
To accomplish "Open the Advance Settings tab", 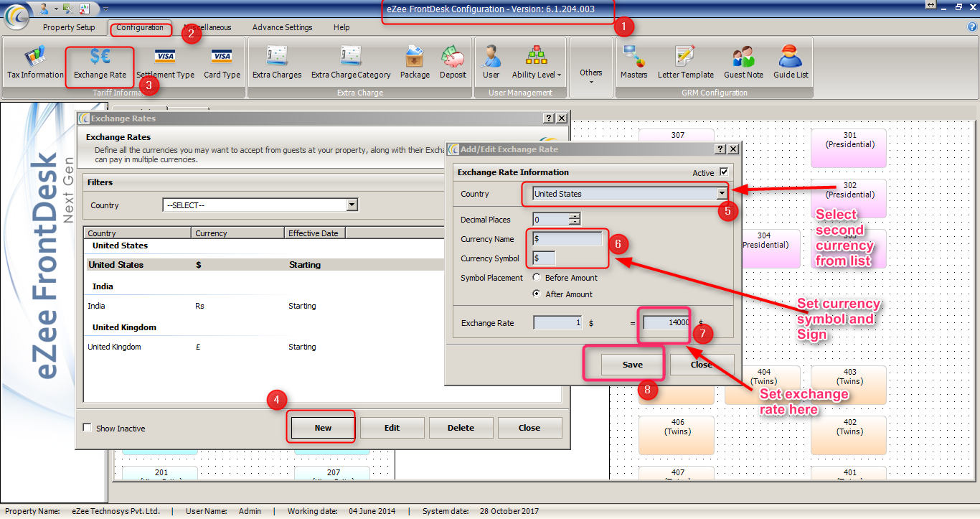I will 282,27.
